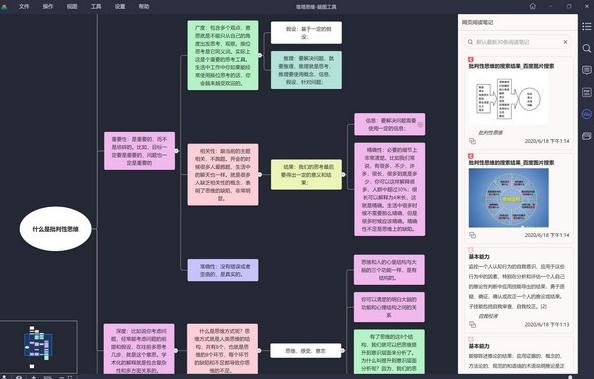Click the minimap overview thumbnail
The height and width of the screenshot is (379, 594).
click(x=39, y=347)
